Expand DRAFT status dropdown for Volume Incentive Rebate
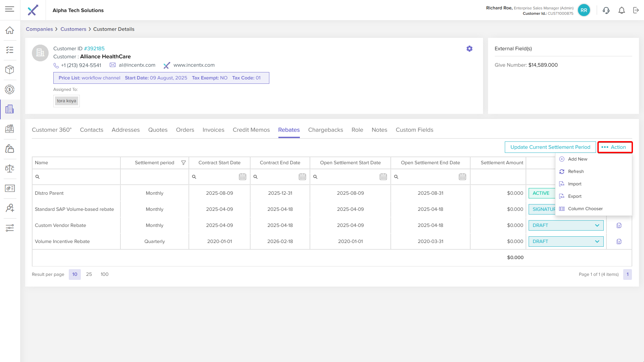The image size is (644, 362). click(x=597, y=241)
